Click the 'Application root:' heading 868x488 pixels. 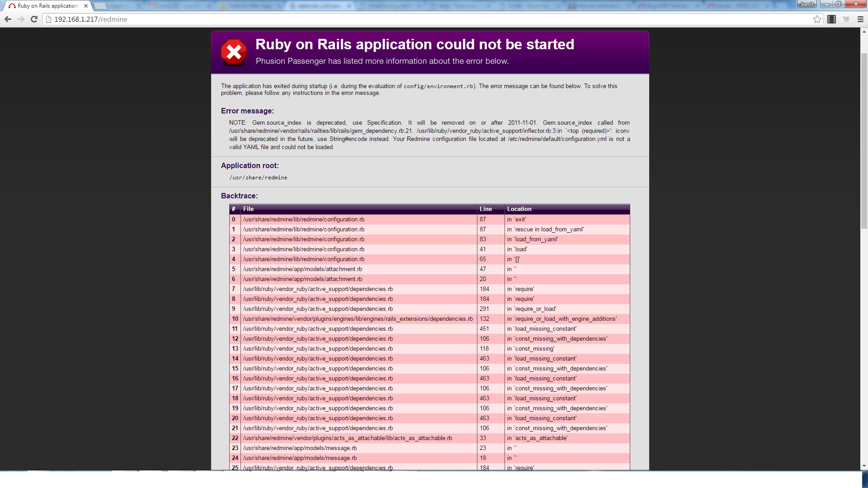coord(250,165)
